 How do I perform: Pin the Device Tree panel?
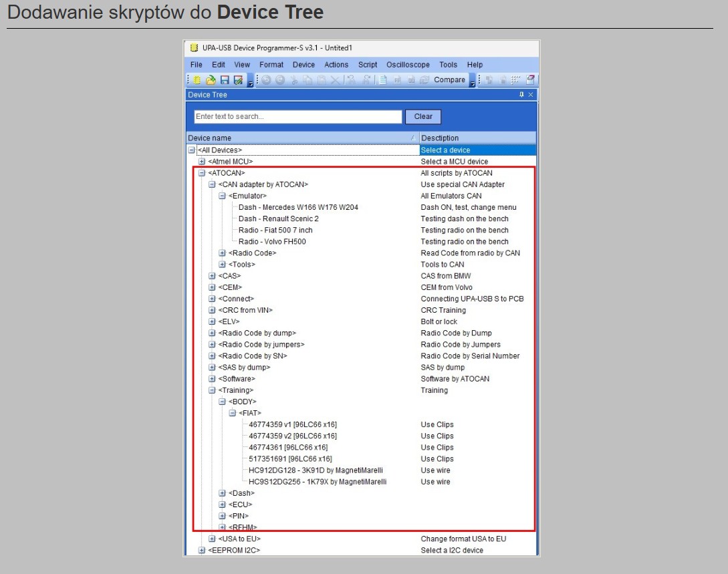tap(521, 95)
